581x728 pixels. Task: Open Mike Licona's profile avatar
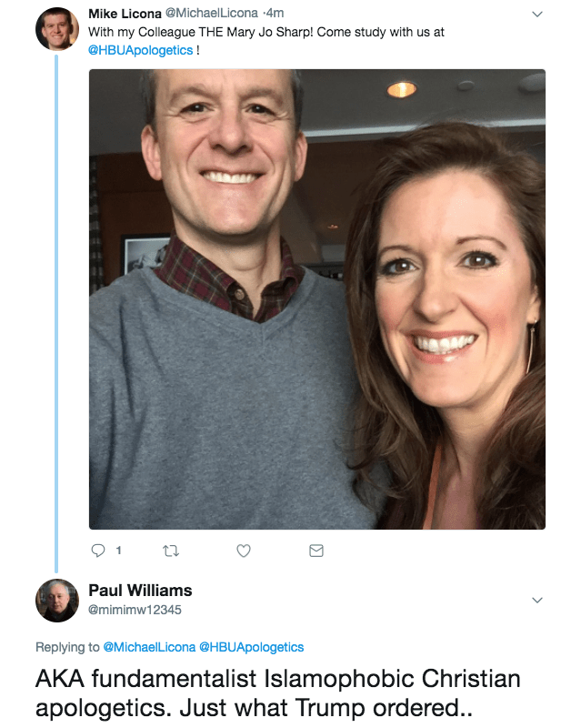[x=56, y=28]
